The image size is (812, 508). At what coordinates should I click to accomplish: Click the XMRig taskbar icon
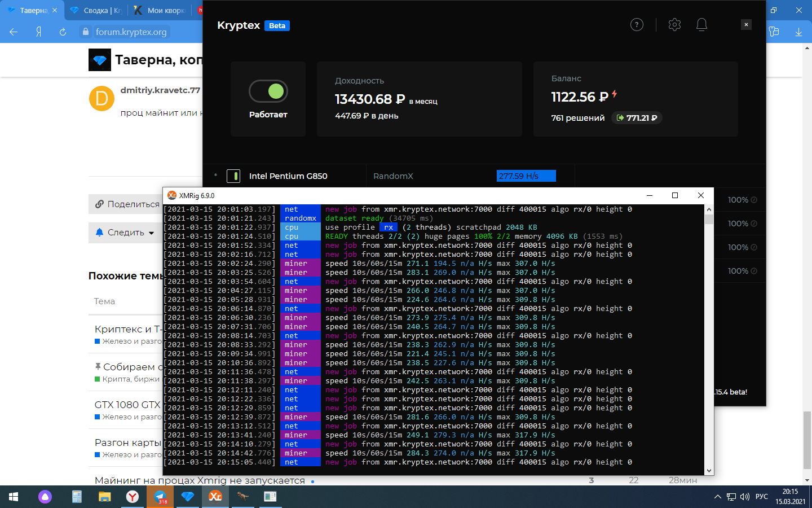pyautogui.click(x=215, y=497)
